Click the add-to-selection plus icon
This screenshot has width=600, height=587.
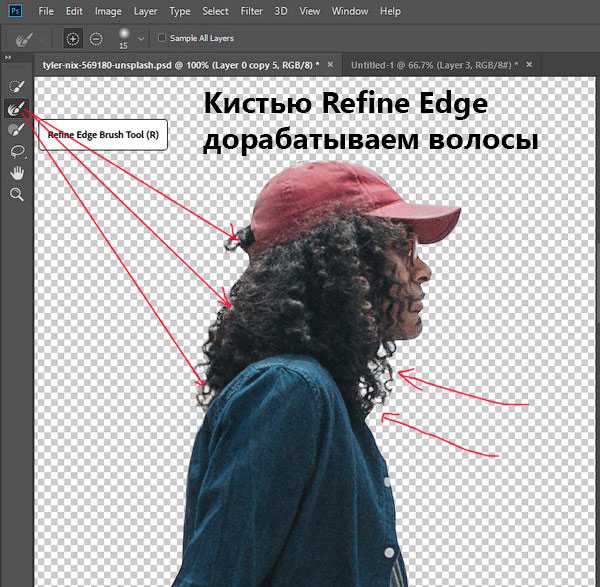click(x=72, y=39)
